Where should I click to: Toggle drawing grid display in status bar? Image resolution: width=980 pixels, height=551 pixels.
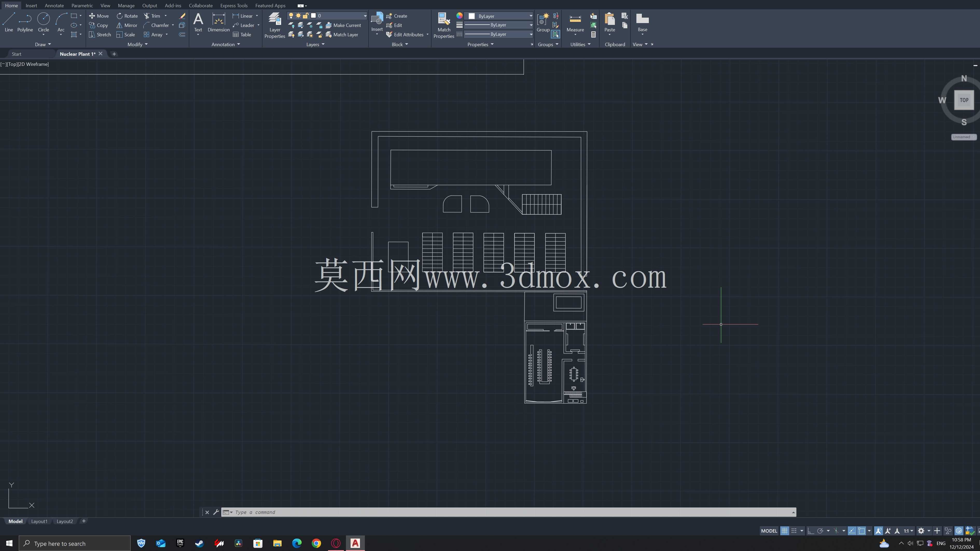784,531
